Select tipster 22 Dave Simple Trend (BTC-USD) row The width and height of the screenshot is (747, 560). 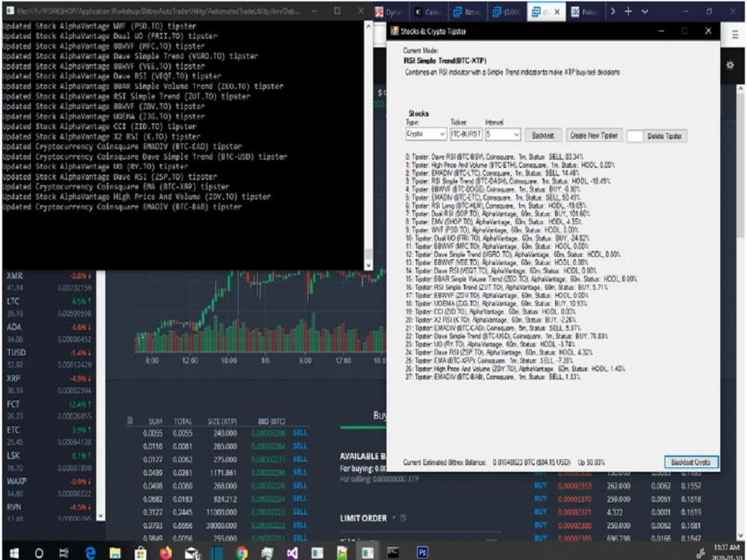pos(506,336)
